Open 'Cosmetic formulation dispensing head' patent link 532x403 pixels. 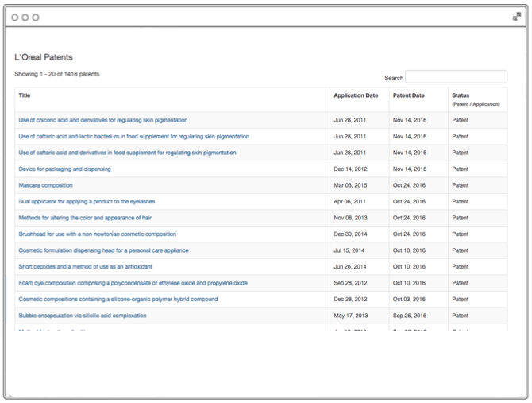(x=103, y=250)
